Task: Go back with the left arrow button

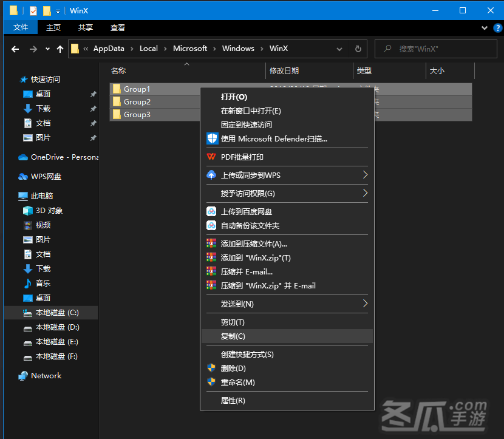Action: [x=15, y=49]
